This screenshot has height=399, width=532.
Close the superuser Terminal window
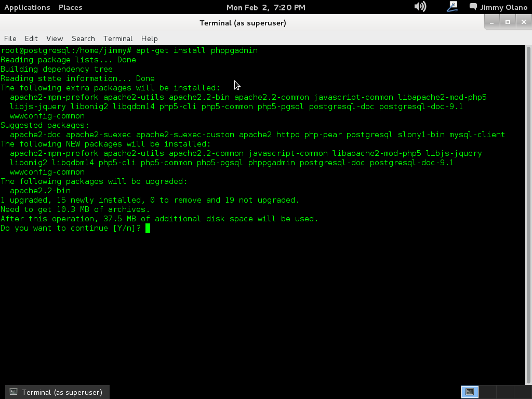coord(523,22)
